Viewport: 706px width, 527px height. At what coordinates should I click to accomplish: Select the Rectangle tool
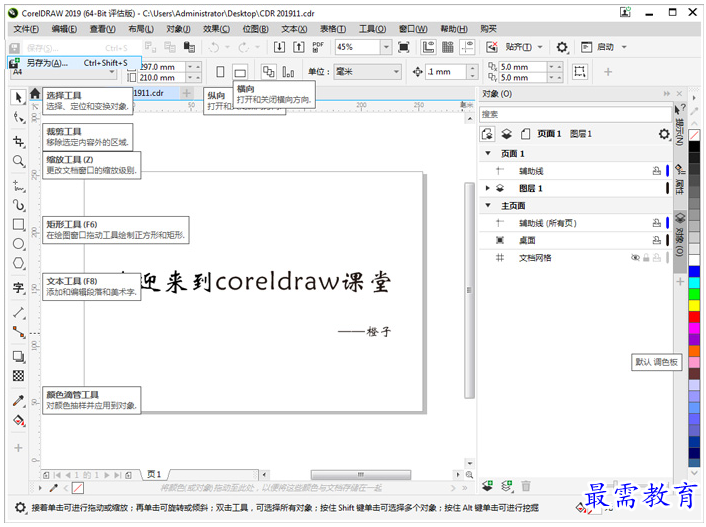point(18,224)
